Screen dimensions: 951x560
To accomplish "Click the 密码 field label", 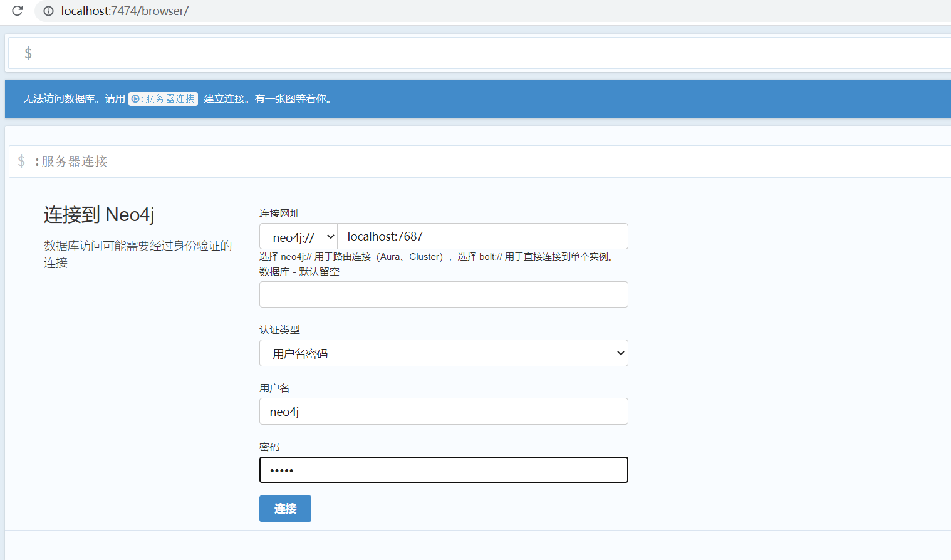I will pyautogui.click(x=269, y=447).
